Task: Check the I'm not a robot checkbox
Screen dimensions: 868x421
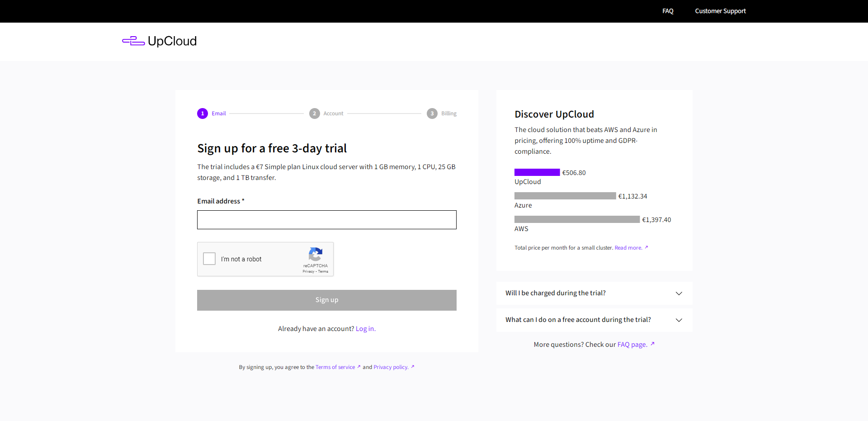Action: click(209, 259)
